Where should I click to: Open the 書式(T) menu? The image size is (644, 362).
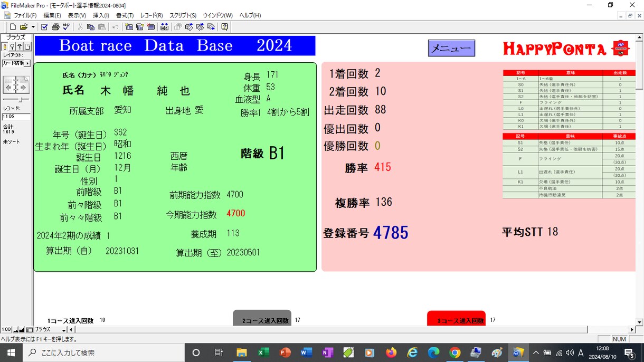[x=125, y=15]
